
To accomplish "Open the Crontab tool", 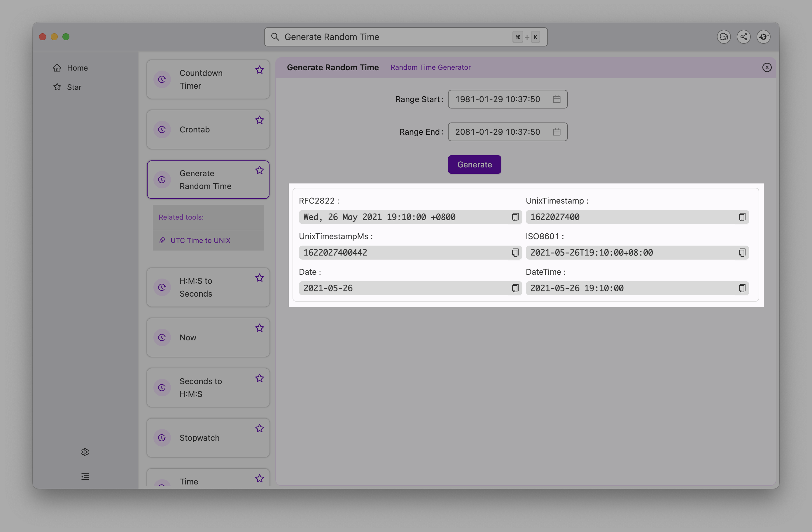I will pyautogui.click(x=208, y=130).
